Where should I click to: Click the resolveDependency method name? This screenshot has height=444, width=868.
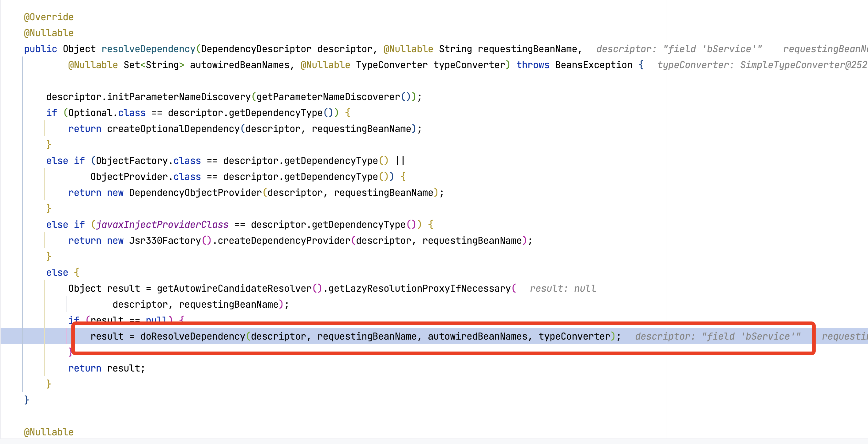click(x=148, y=49)
